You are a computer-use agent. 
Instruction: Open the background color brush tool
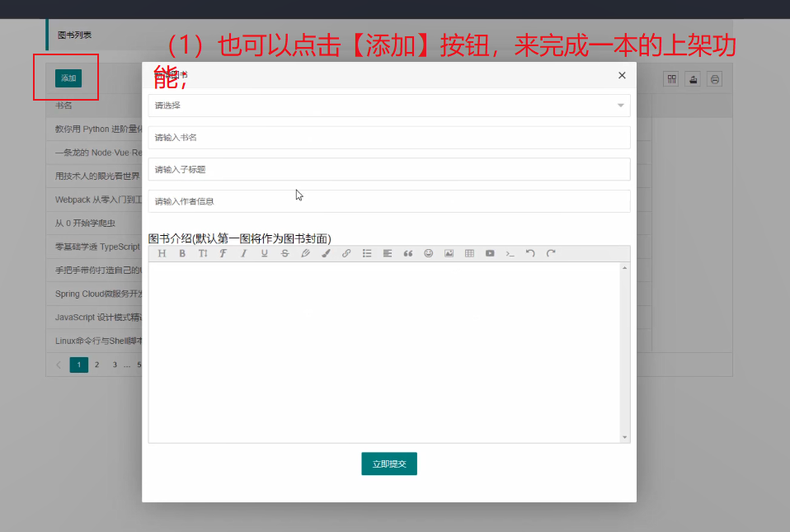pyautogui.click(x=326, y=253)
